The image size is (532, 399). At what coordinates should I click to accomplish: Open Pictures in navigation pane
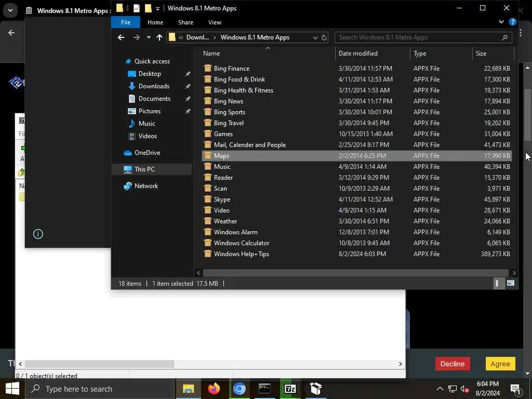(149, 111)
